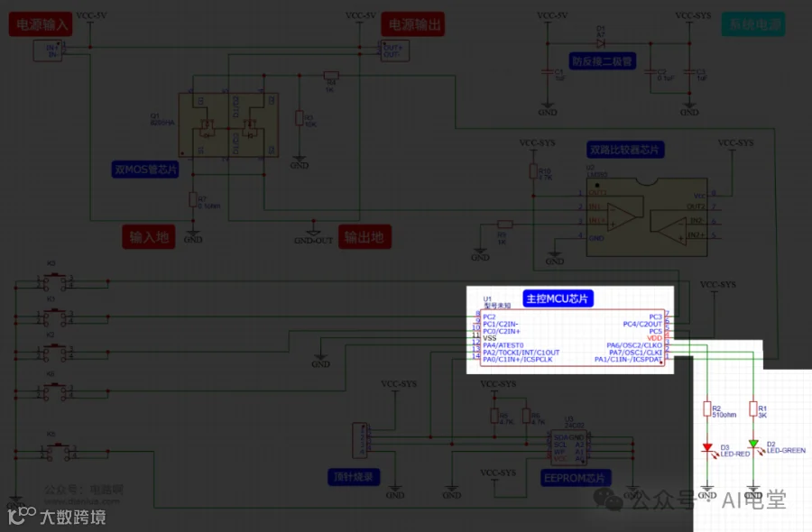Screen dimensions: 812x532
Task: Click the WeChat logo in watermark
Action: pyautogui.click(x=608, y=500)
